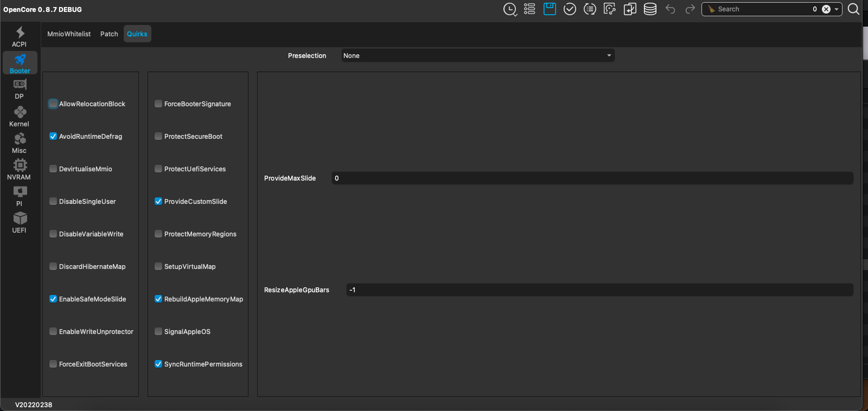This screenshot has height=411, width=868.
Task: Select the Booter section
Action: coord(20,63)
